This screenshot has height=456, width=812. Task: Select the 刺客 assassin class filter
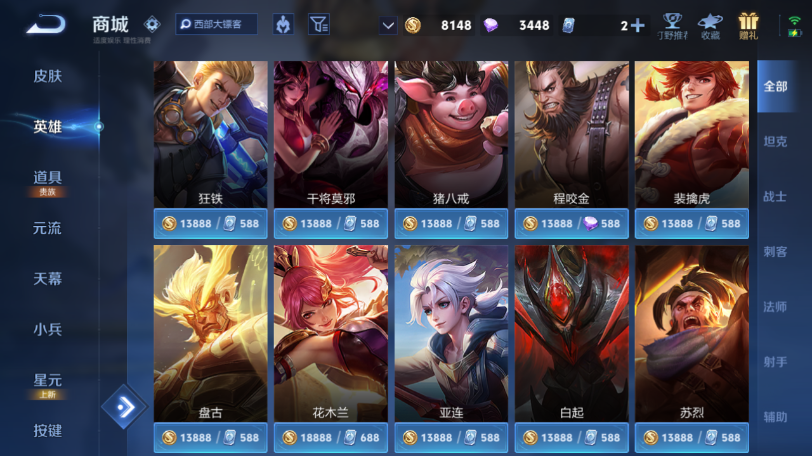click(775, 252)
